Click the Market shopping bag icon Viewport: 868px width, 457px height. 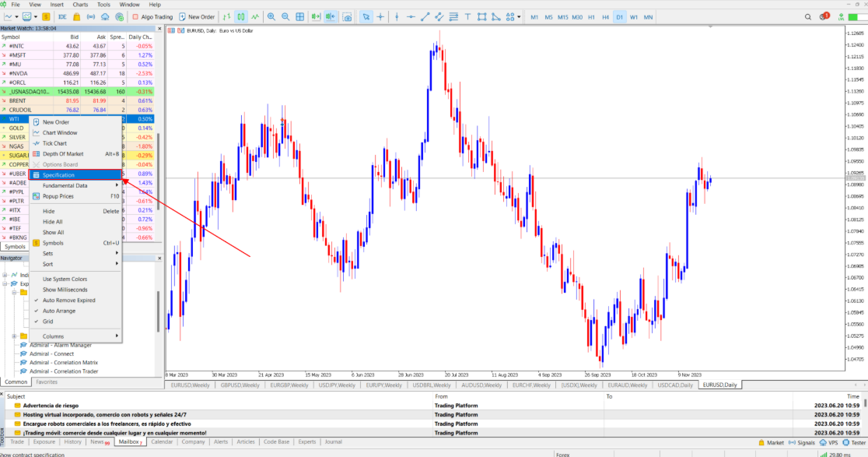tap(76, 17)
